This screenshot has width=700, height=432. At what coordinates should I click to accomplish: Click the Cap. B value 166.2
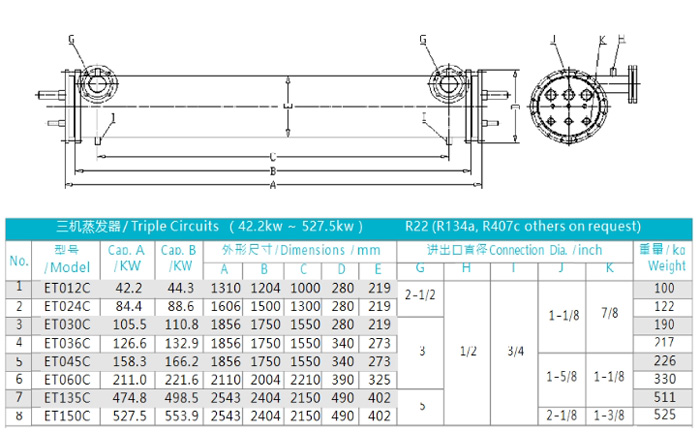click(182, 361)
